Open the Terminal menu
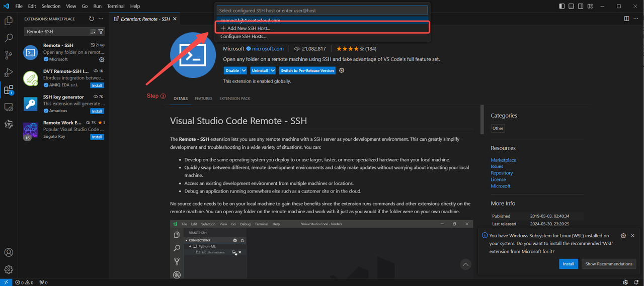The width and height of the screenshot is (644, 286). pyautogui.click(x=116, y=6)
